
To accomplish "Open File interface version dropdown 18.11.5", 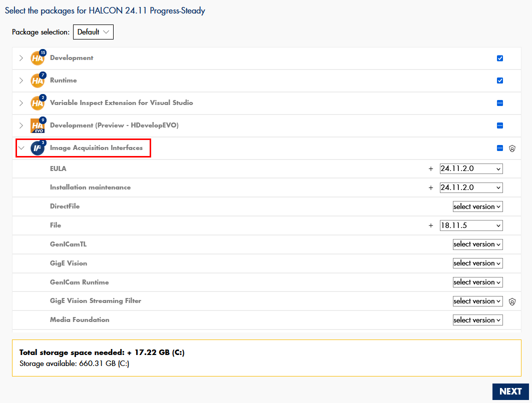I will 471,225.
